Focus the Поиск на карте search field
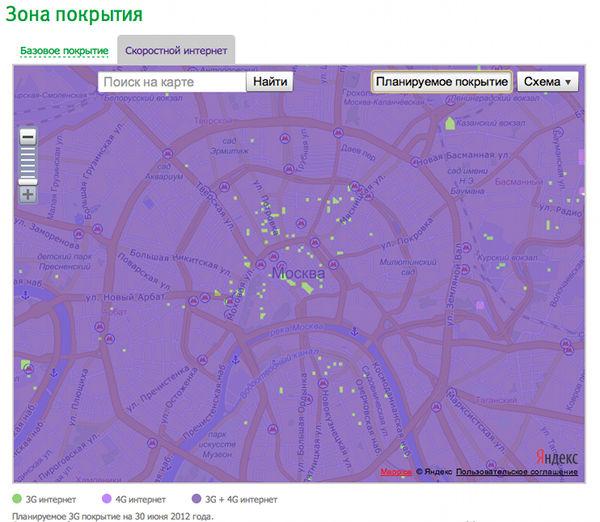Screen dimensions: 600x522 tap(172, 82)
